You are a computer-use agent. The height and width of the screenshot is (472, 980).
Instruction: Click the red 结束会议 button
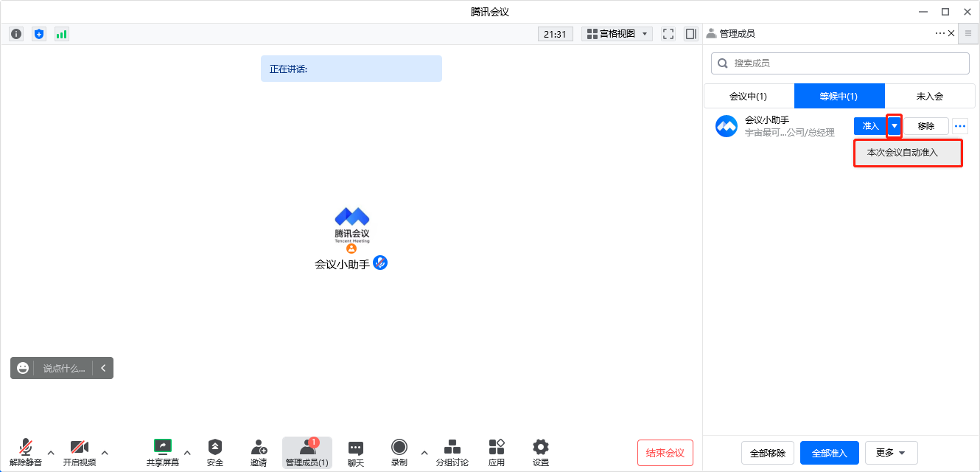click(x=665, y=453)
